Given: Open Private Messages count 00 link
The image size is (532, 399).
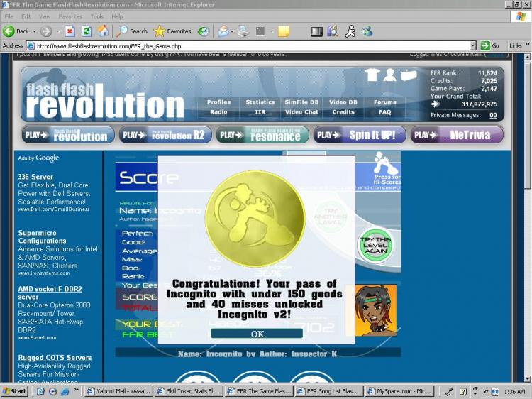Looking at the screenshot, I should tap(493, 115).
